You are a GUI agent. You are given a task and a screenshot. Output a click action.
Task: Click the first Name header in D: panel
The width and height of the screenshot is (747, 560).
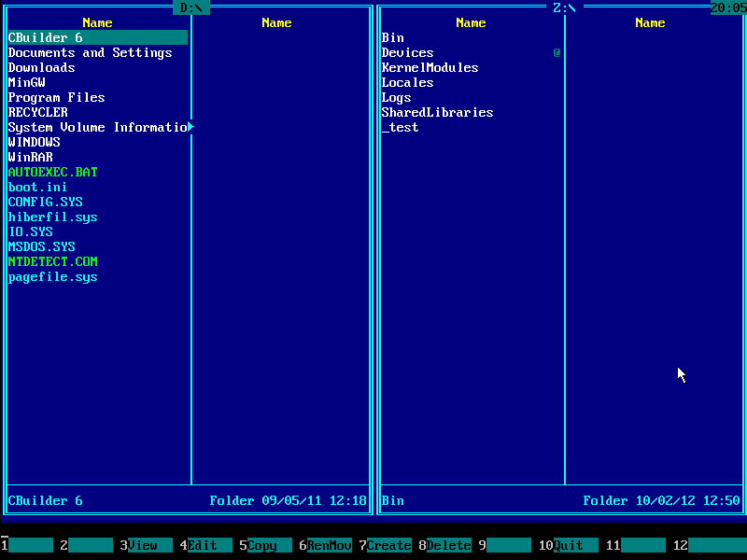point(97,22)
